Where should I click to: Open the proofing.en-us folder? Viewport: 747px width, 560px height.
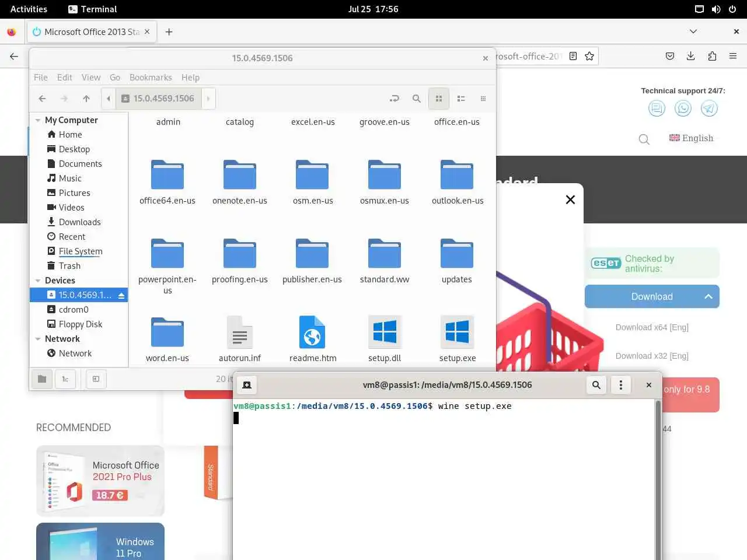[240, 261]
